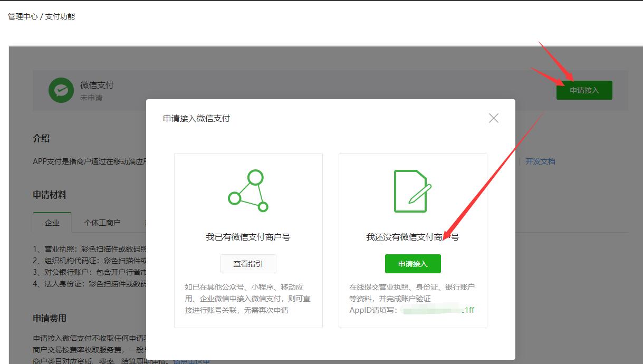Click the 2、组织机构代码证 list line
The height and width of the screenshot is (364, 643).
[90, 261]
